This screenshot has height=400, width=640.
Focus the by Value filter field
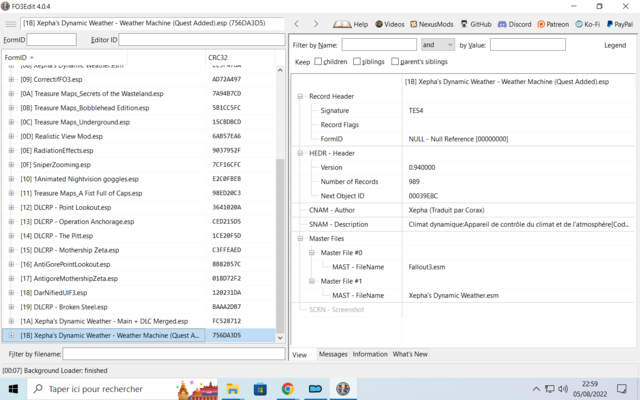click(x=528, y=45)
